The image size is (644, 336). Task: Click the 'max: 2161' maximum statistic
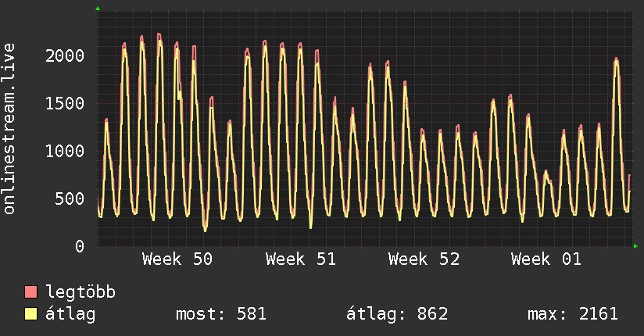coord(573,314)
